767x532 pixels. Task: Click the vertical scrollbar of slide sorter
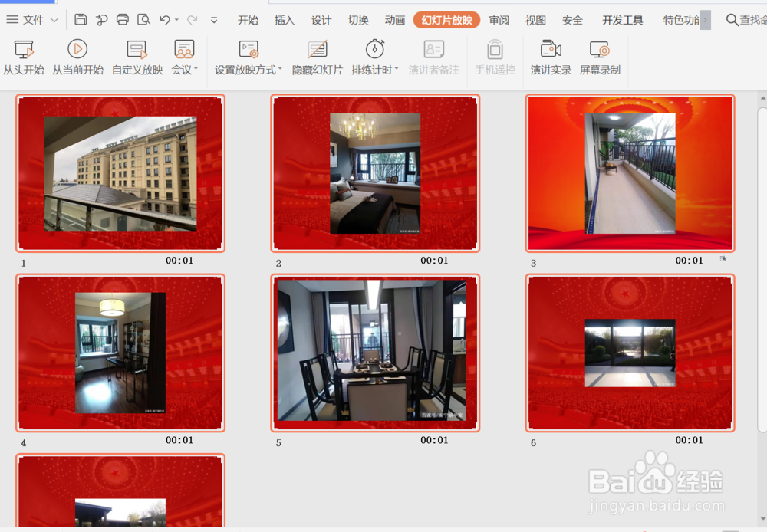click(762, 270)
